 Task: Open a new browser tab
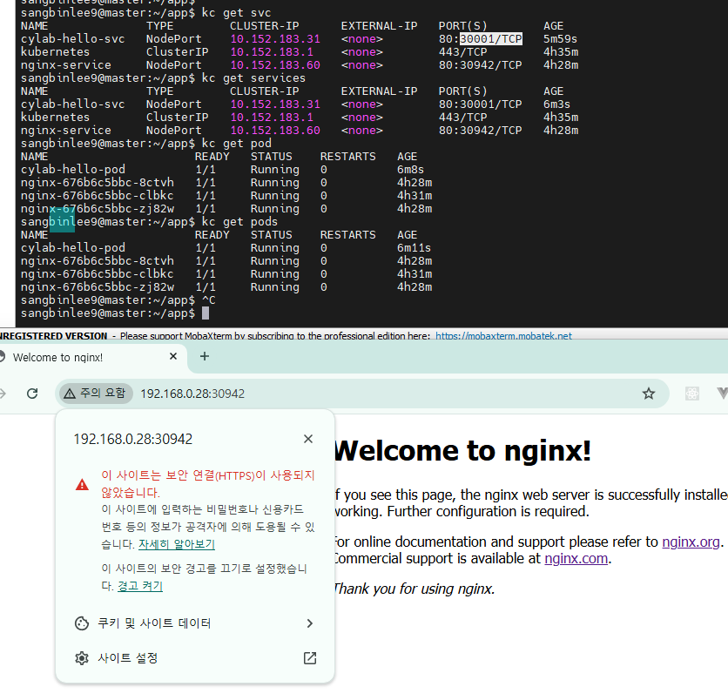[205, 356]
